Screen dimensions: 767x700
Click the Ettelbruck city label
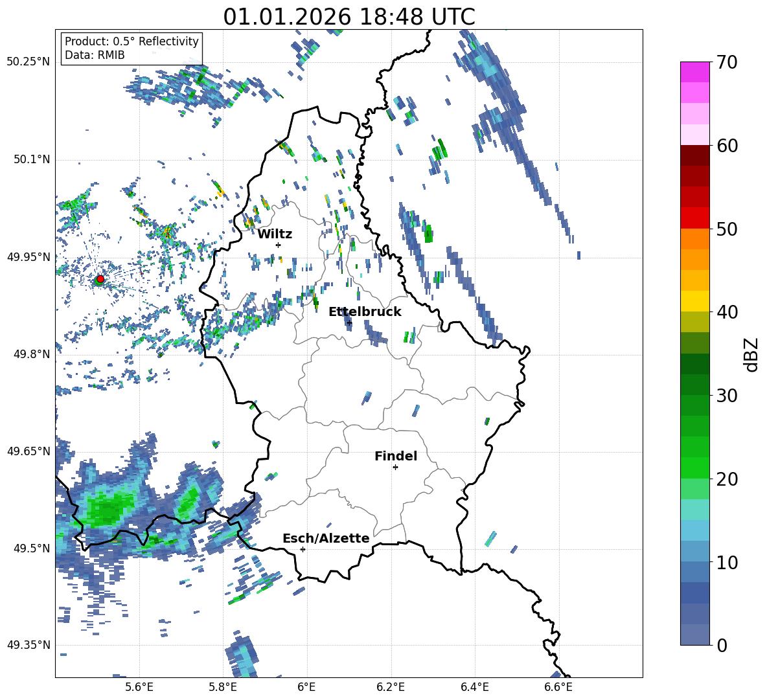point(365,312)
